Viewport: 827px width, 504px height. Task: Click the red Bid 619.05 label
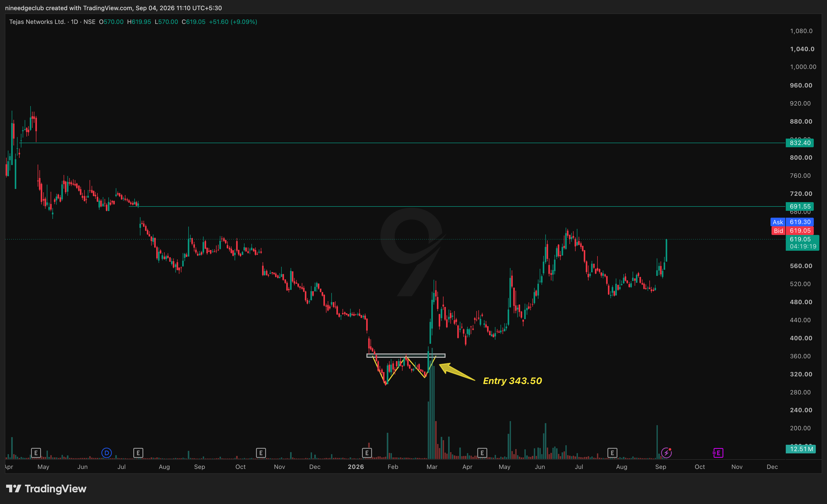click(792, 231)
